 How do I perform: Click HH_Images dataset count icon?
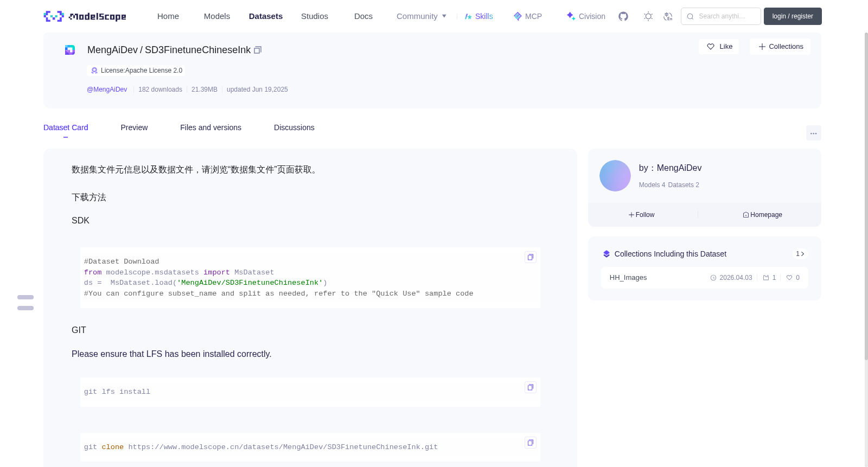coord(766,278)
